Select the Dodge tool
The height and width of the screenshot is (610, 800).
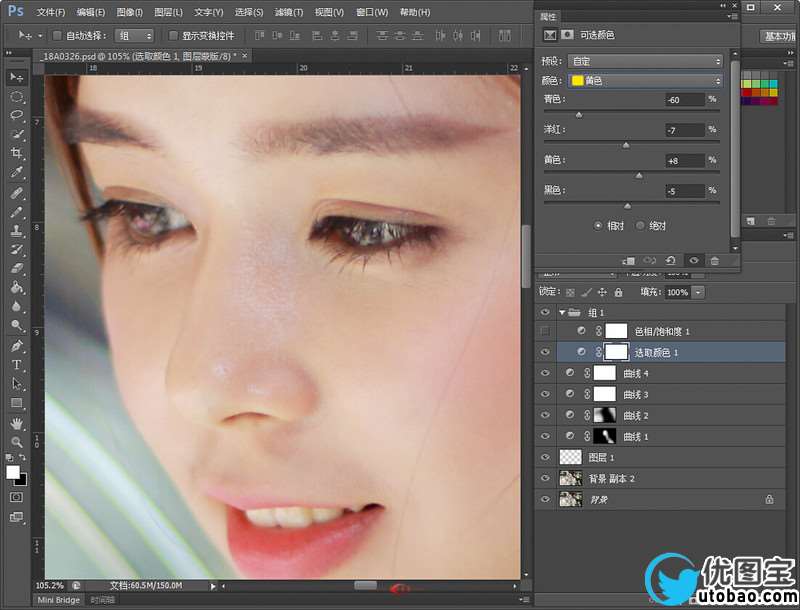click(x=16, y=325)
